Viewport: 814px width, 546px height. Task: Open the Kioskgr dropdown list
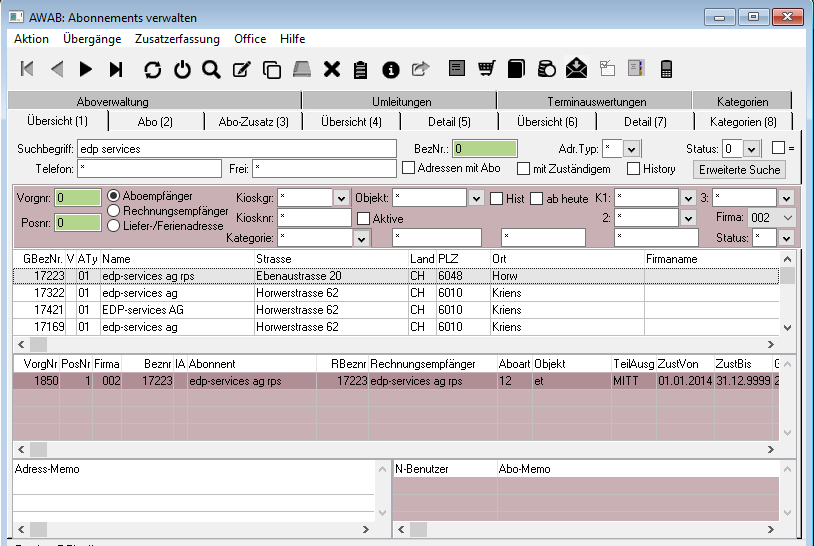[340, 198]
